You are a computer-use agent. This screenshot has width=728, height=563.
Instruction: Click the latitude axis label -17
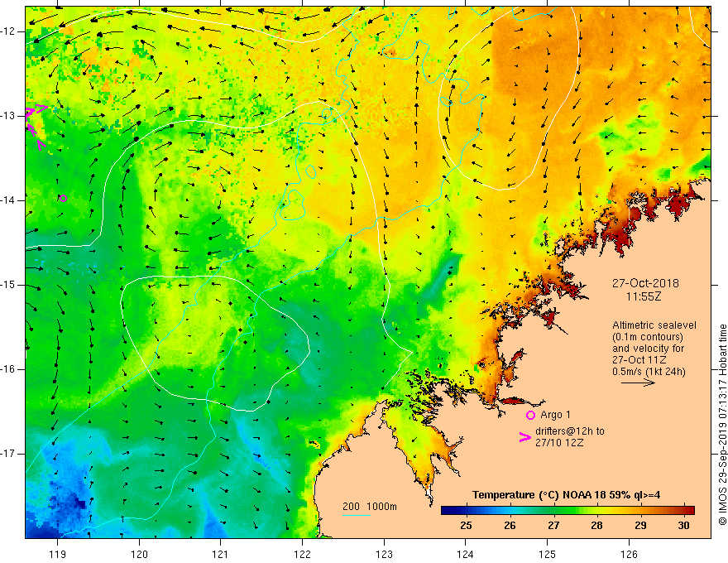tap(8, 454)
